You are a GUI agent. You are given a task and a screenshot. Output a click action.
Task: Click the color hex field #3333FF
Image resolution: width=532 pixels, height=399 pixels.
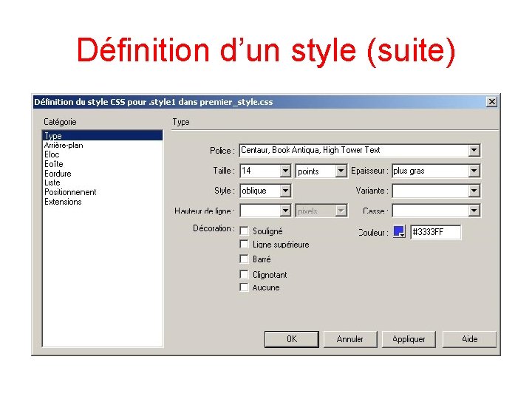point(436,232)
